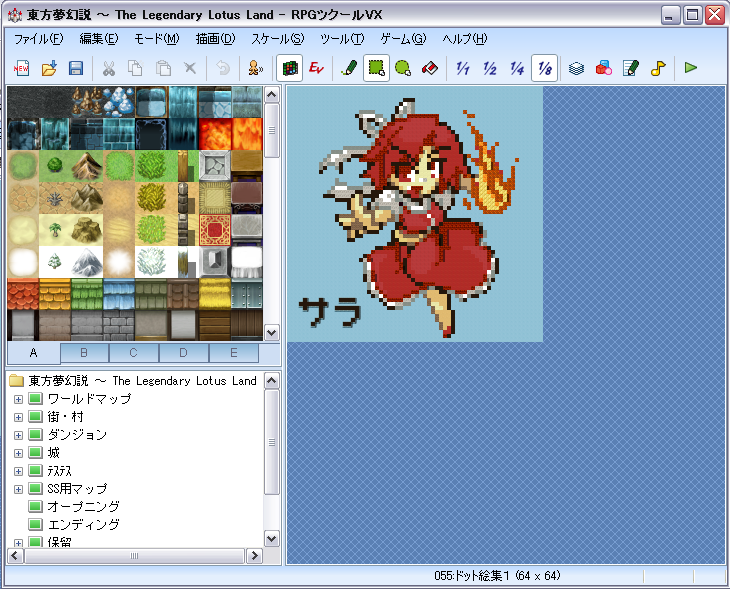
Task: Click tile palette scroll down arrow
Action: [271, 333]
